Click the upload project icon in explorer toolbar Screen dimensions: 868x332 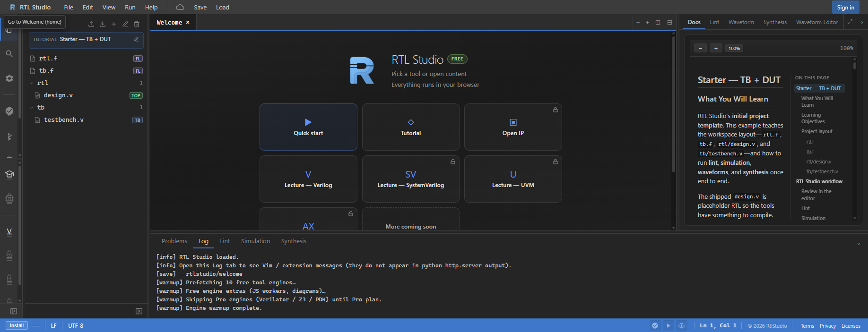pyautogui.click(x=91, y=24)
